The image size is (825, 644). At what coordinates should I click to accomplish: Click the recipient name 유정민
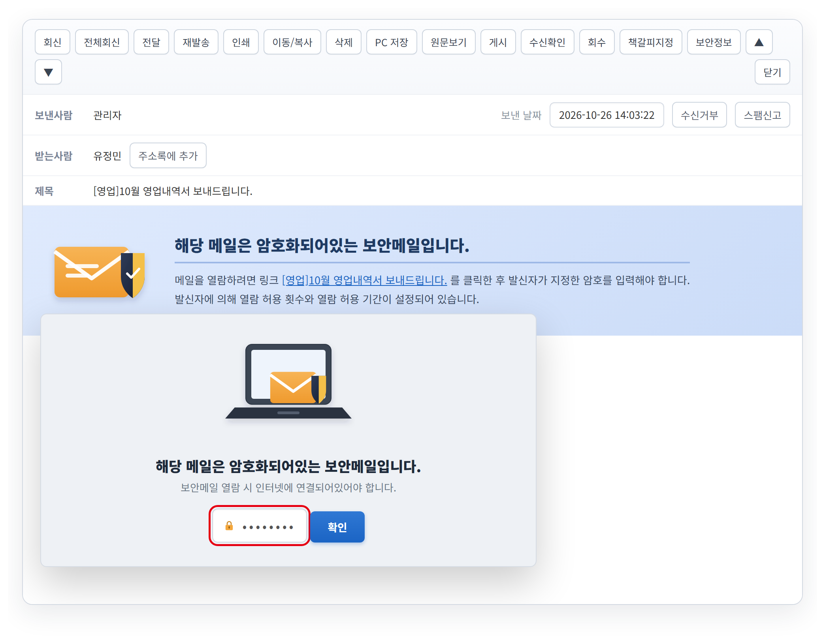(x=107, y=156)
